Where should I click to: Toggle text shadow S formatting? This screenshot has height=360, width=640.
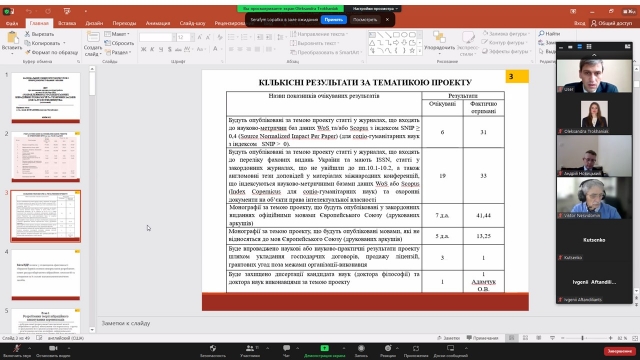pos(169,49)
